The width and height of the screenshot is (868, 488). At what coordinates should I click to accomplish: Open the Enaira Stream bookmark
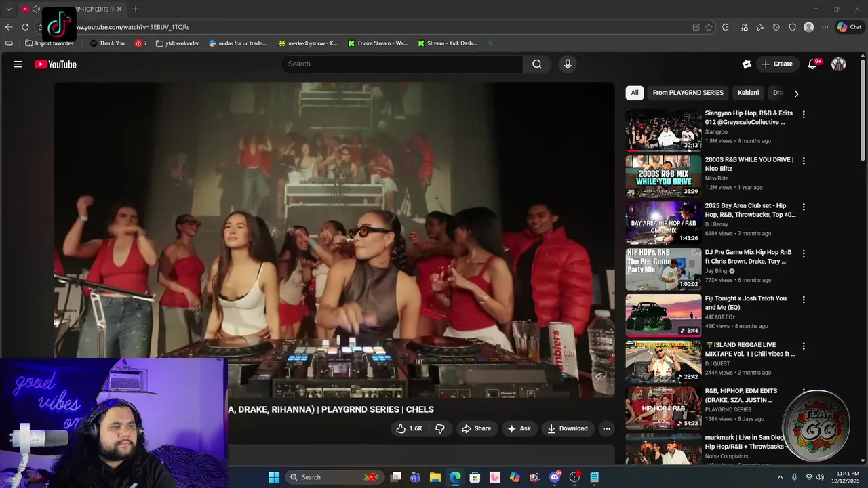378,43
